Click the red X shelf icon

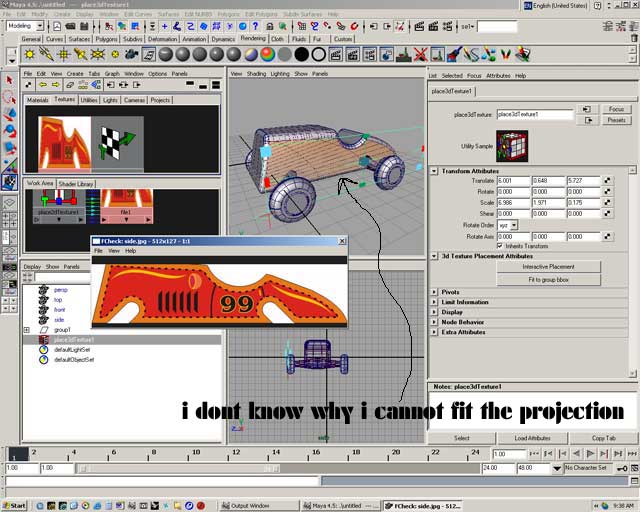(x=420, y=54)
